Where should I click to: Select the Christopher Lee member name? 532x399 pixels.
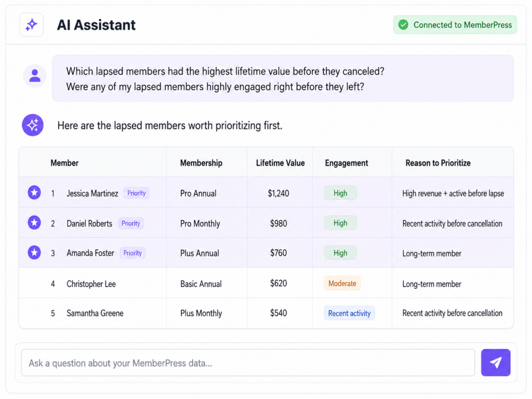[x=91, y=284]
